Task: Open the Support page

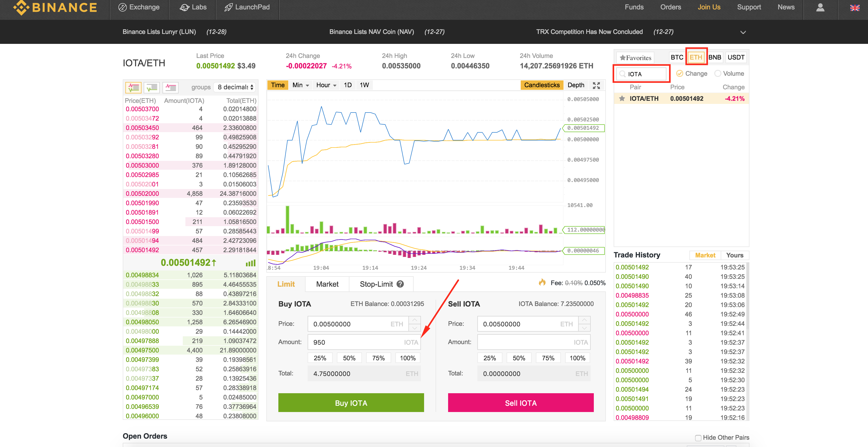Action: (x=749, y=7)
